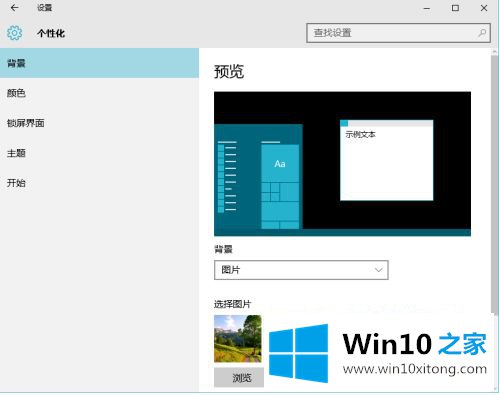The image size is (499, 395).
Task: Open the 主题 settings page
Action: coord(99,153)
